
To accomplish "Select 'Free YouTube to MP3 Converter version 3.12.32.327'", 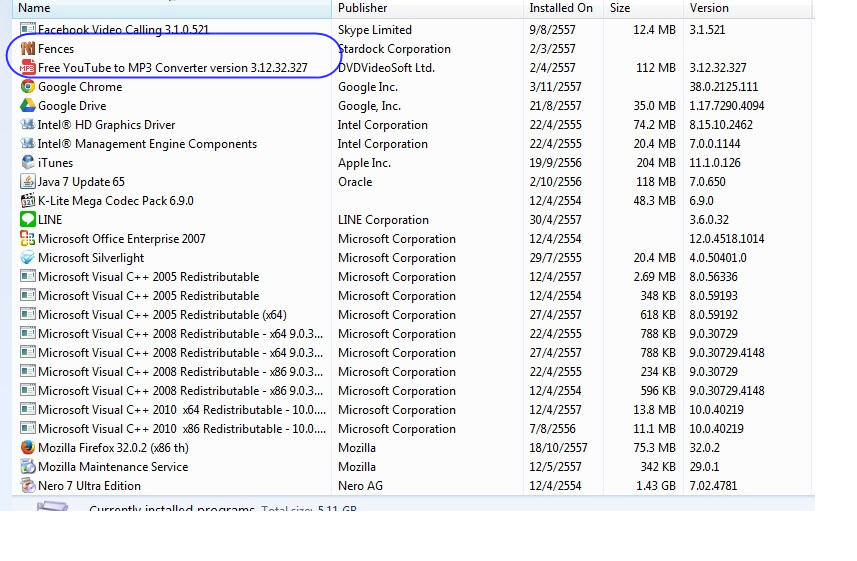I will click(x=173, y=68).
